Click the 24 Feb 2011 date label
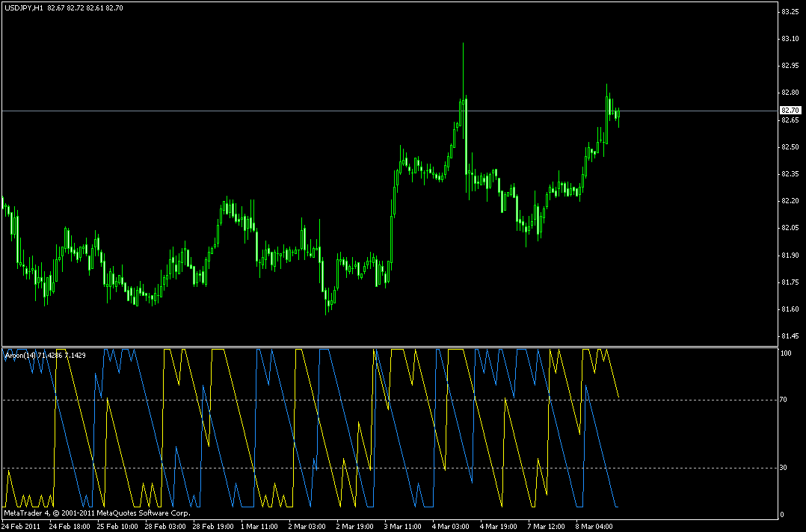Image resolution: width=806 pixels, height=532 pixels. pos(21,526)
